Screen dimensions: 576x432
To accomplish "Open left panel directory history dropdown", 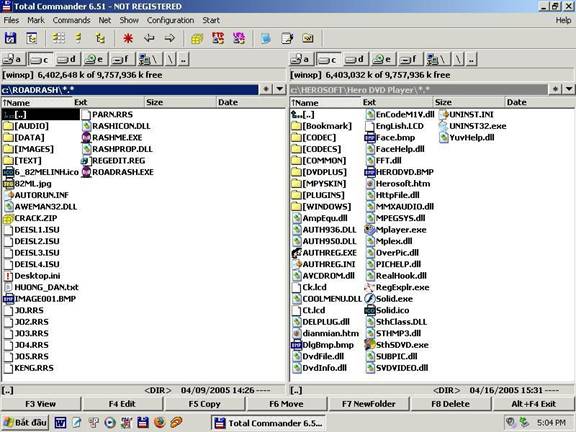I will (280, 89).
